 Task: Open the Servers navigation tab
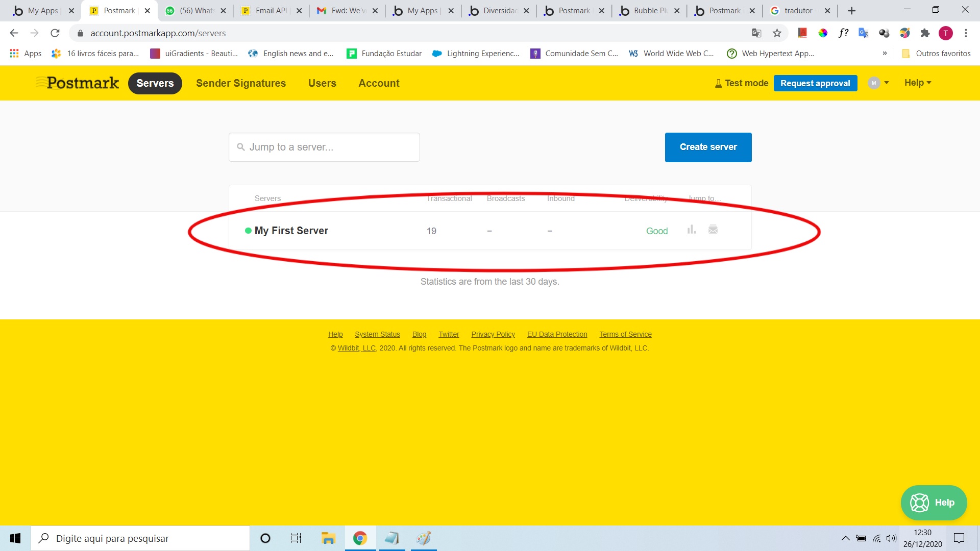pyautogui.click(x=155, y=83)
